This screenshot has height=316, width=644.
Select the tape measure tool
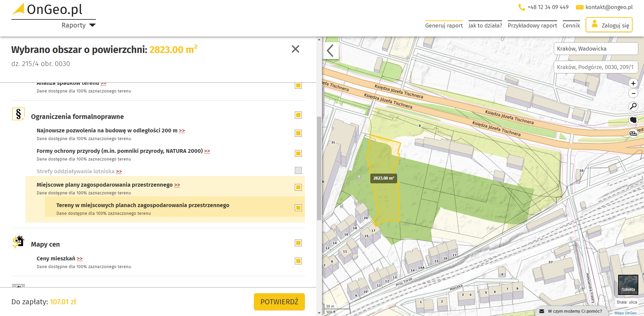[633, 133]
